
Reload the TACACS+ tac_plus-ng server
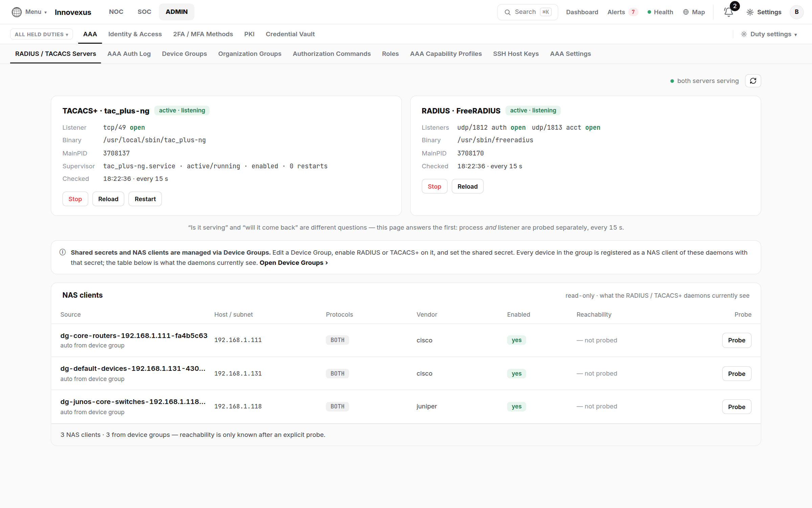(x=108, y=199)
